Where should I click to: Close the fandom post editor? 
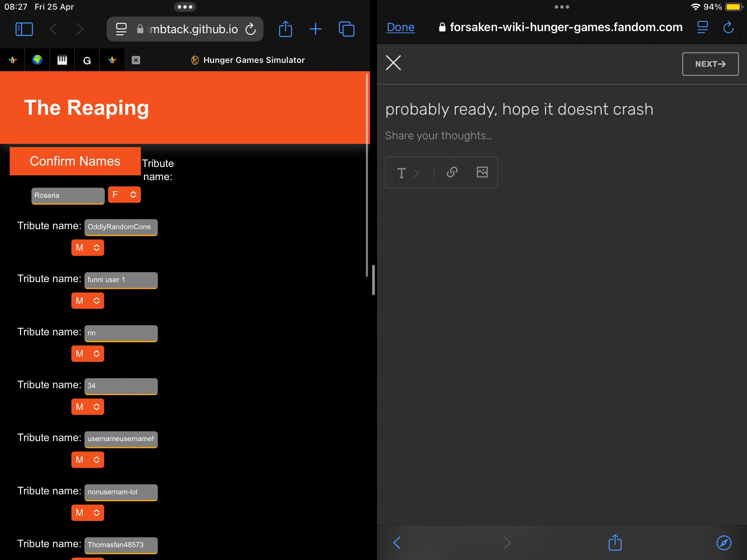pos(393,63)
